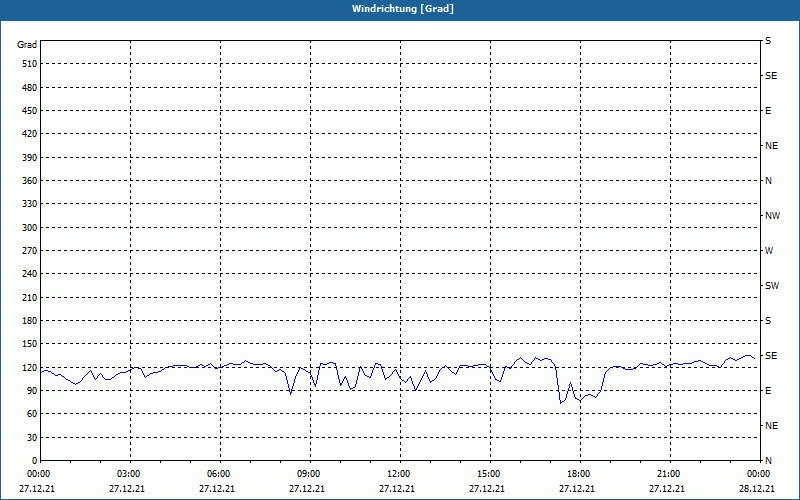The image size is (800, 500).
Task: Click the y-axis value 60
Action: 32,414
